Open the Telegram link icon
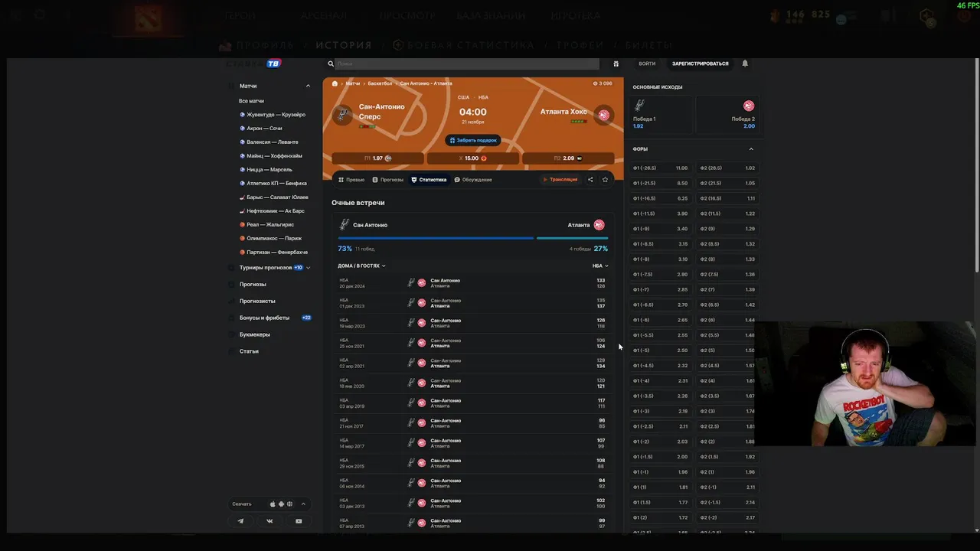 [240, 521]
